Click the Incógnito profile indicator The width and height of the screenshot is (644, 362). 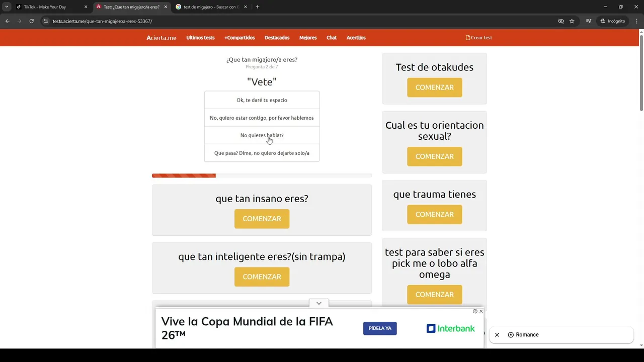(612, 21)
